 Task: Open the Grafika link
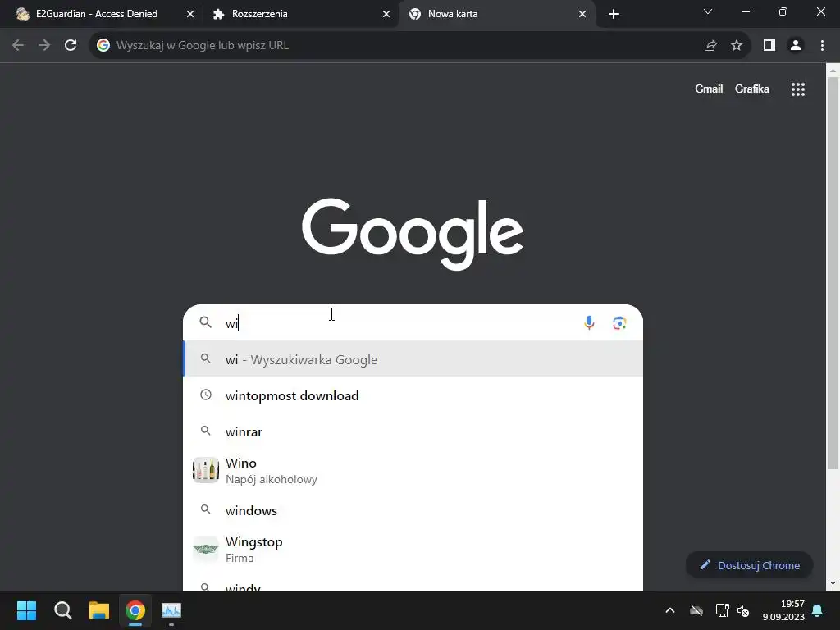(752, 89)
